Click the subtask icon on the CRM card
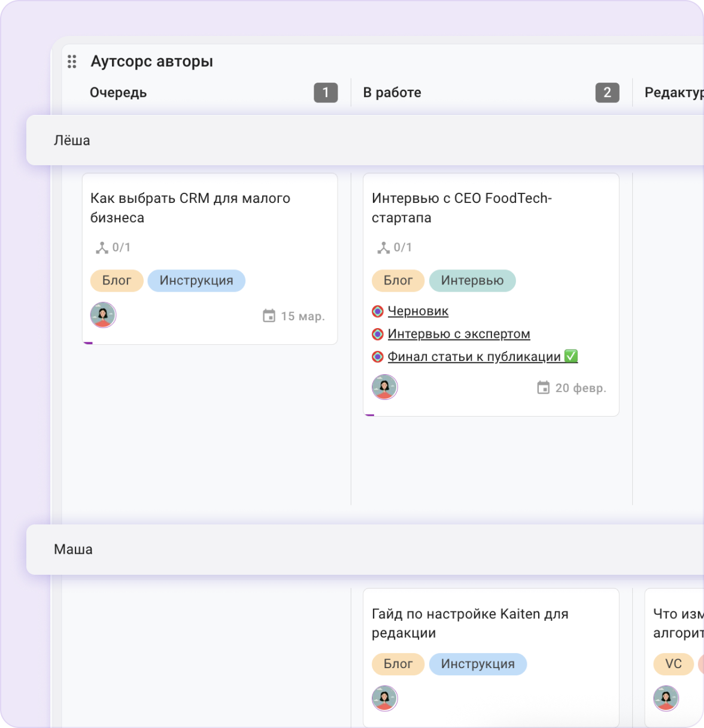 point(102,248)
